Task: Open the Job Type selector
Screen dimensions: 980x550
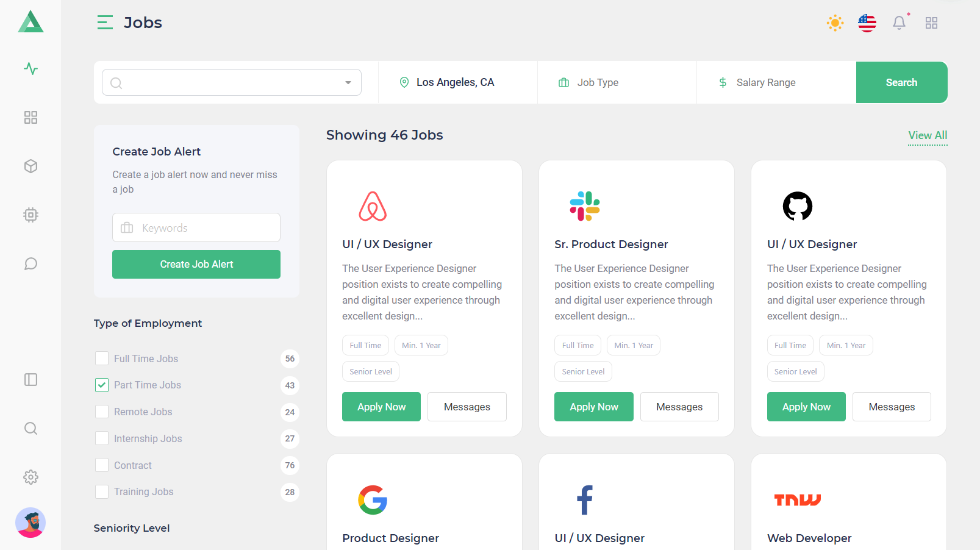Action: point(617,82)
